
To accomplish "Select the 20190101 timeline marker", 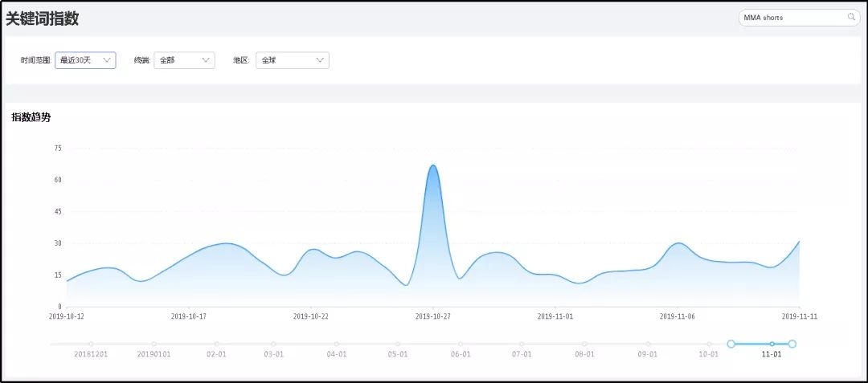I will coord(154,344).
